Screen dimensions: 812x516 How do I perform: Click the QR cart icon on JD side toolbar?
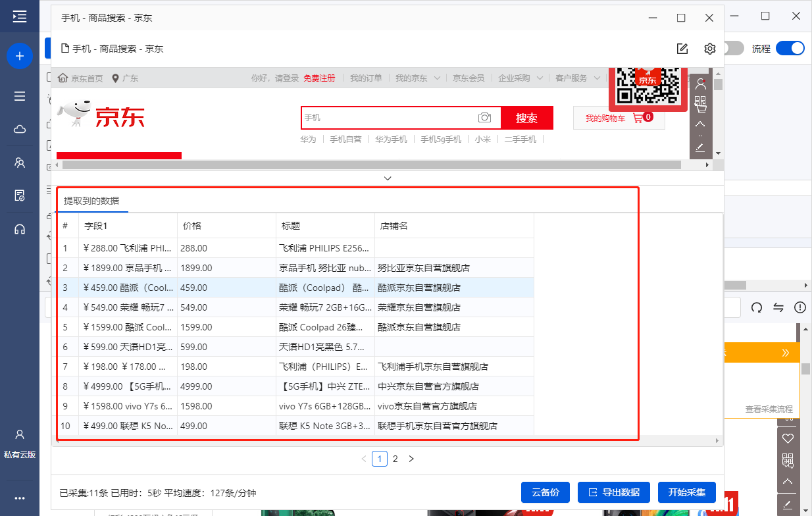pyautogui.click(x=700, y=103)
